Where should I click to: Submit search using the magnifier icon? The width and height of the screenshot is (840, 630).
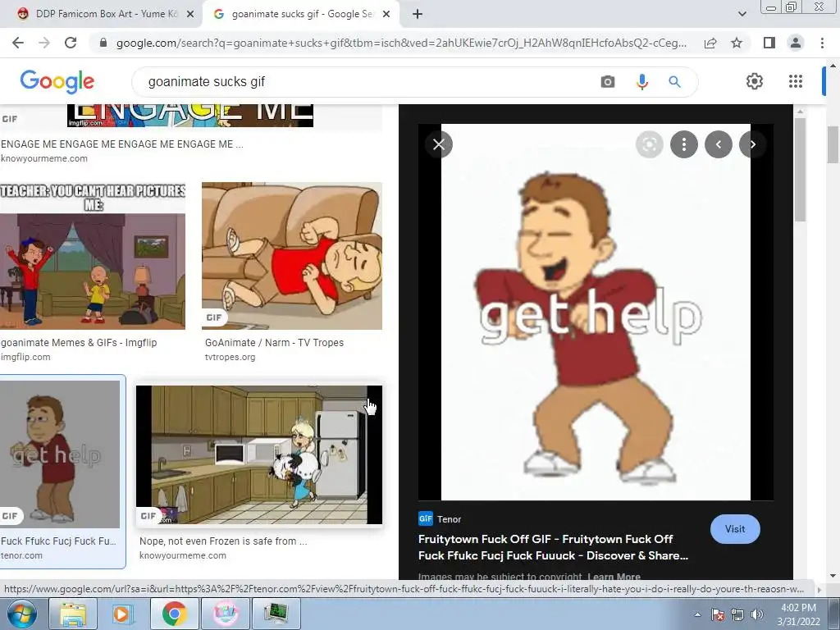point(674,81)
